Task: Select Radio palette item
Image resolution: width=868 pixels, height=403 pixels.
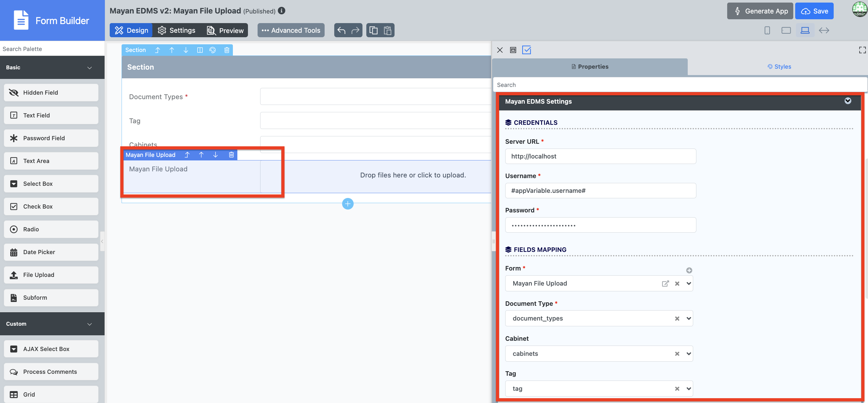Action: click(51, 229)
